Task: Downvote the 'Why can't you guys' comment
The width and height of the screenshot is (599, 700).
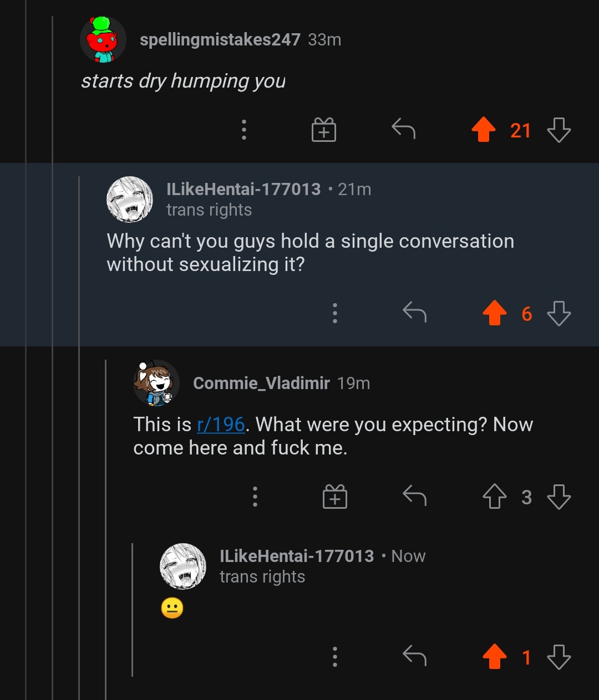Action: tap(559, 313)
